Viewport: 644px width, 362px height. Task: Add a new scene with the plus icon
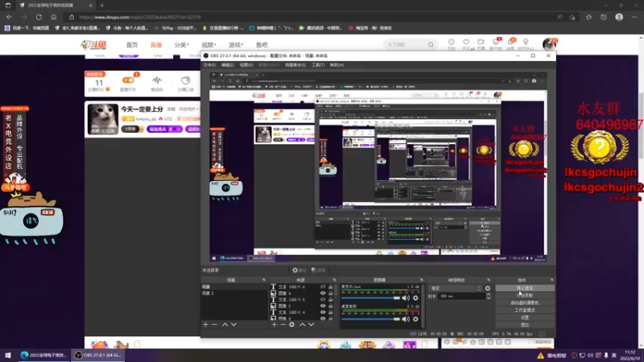click(205, 324)
